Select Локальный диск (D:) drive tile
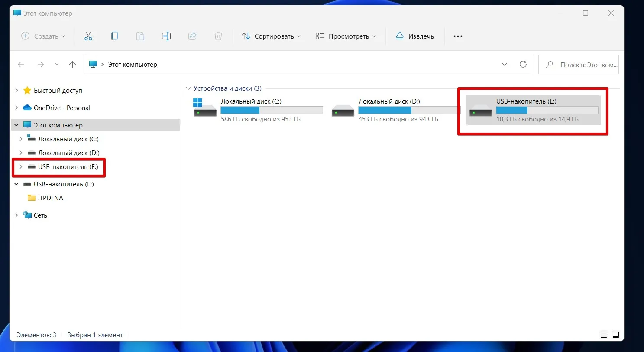 (x=395, y=110)
